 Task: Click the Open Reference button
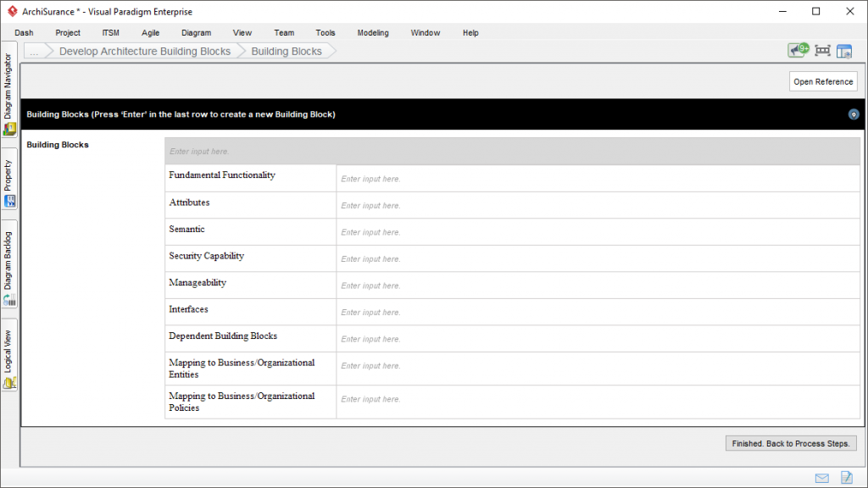click(823, 82)
